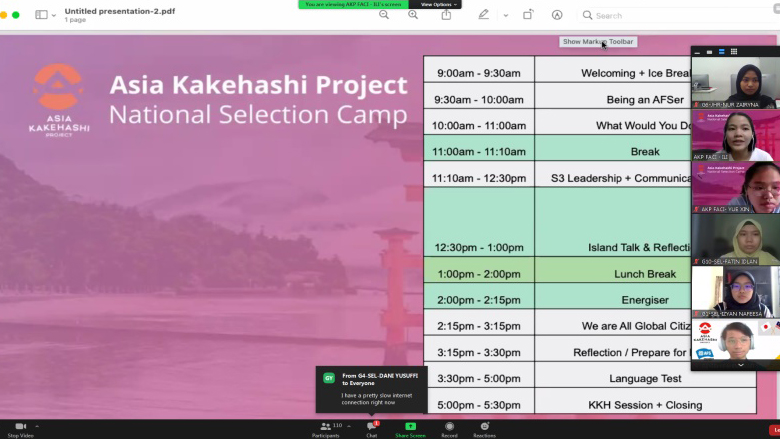Screen dimensions: 780x439
Task: Click the '3:30pm - 5:00pm' cell
Action: [479, 375]
